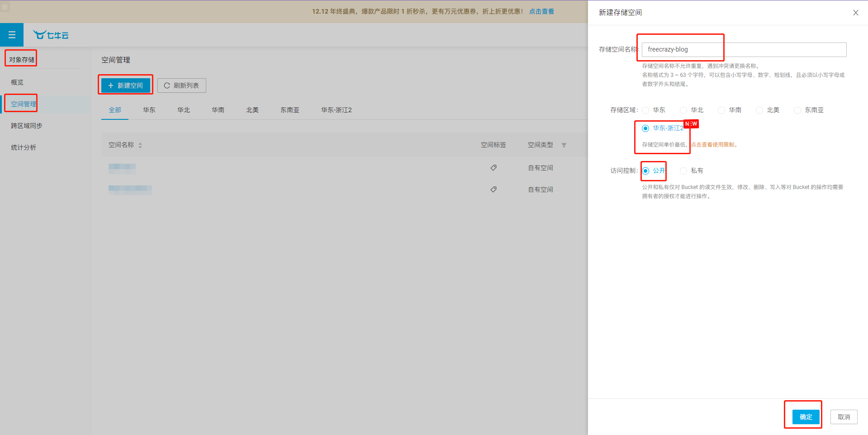Viewport: 868px width, 435px height.
Task: Click the 刷新列表 refresh button
Action: tap(181, 85)
